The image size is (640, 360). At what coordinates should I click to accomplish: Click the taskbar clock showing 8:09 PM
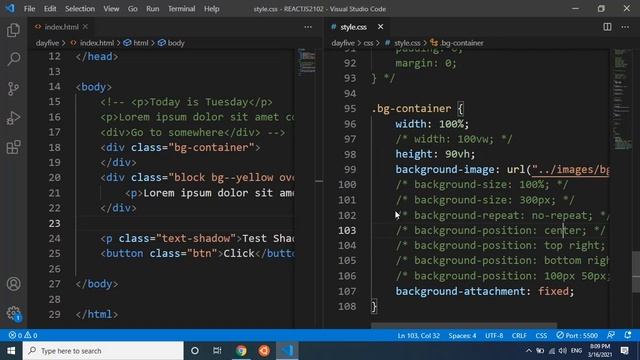[600, 351]
